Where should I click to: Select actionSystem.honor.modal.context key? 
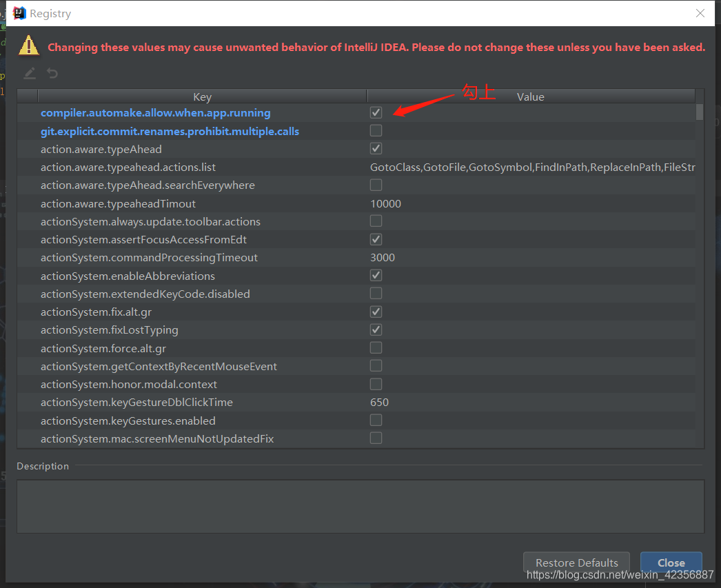pyautogui.click(x=129, y=384)
